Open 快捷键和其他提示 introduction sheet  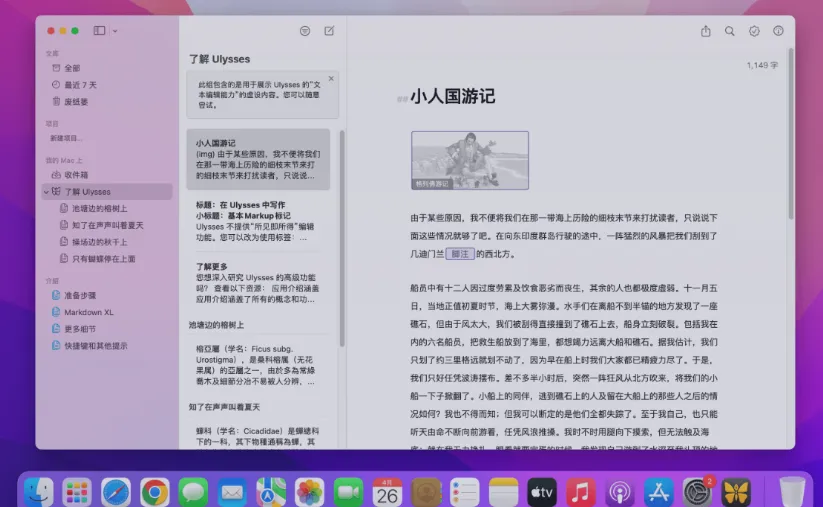tap(96, 346)
